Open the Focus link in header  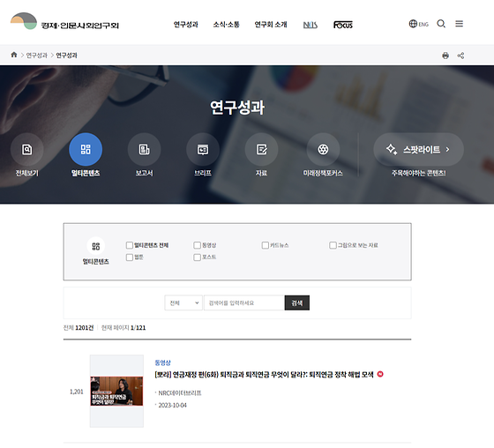coord(343,25)
